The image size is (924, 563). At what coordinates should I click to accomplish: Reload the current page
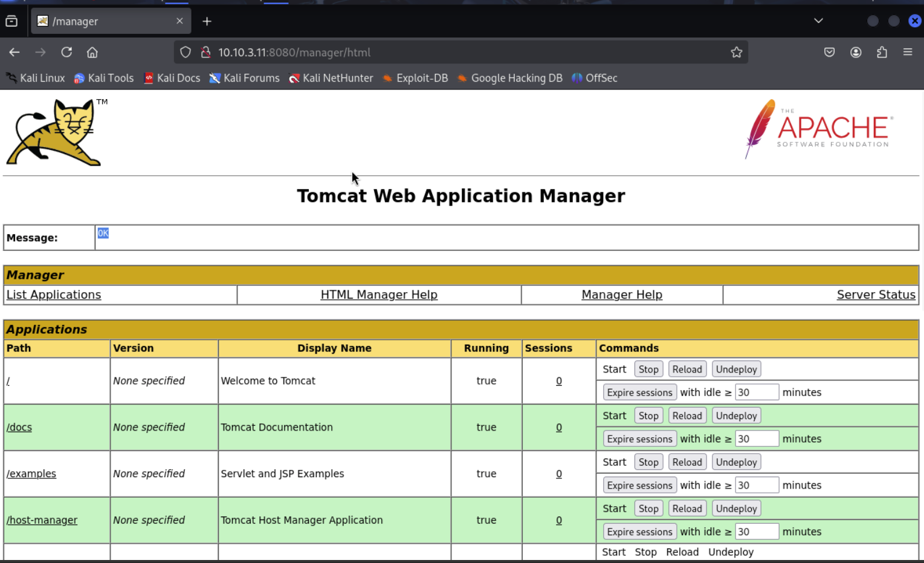coord(66,53)
